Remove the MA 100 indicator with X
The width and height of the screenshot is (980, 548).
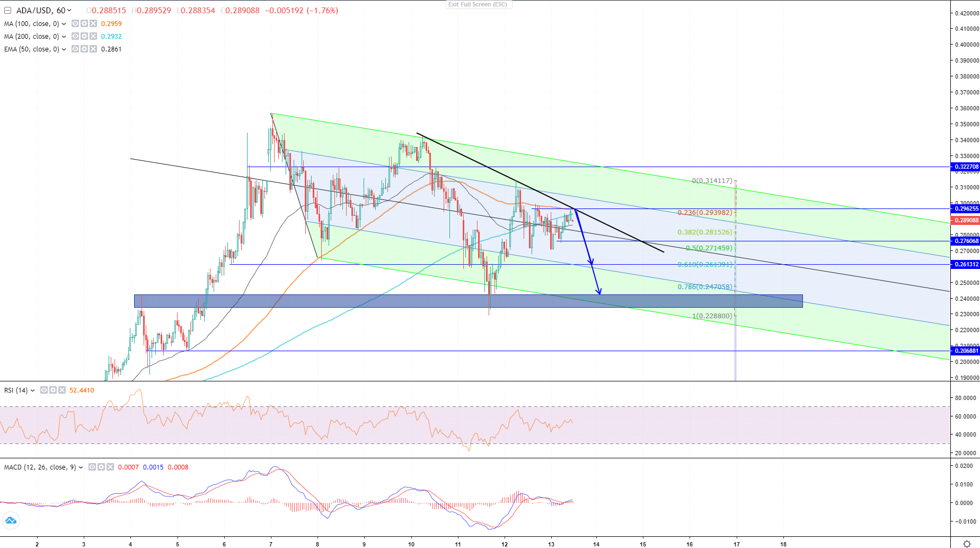93,24
